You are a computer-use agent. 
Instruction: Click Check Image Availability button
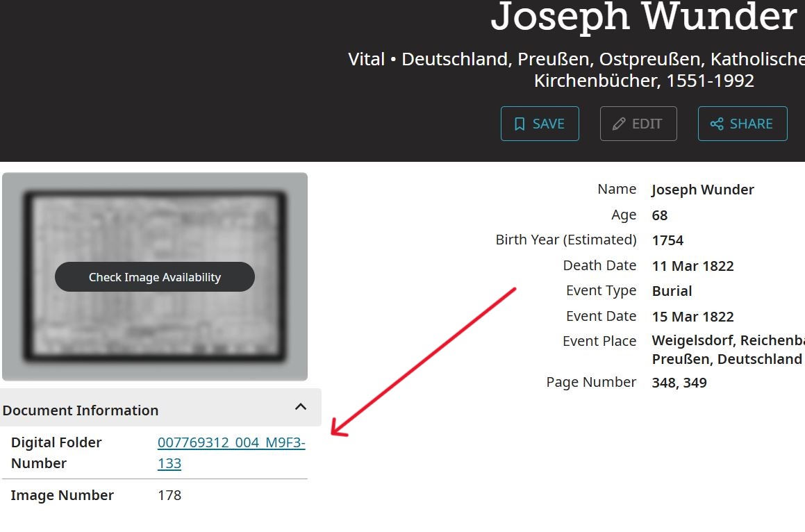(x=154, y=277)
